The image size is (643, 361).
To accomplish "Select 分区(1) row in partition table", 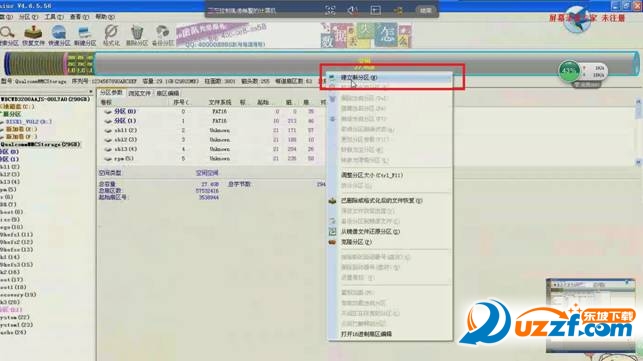I will tap(211, 121).
